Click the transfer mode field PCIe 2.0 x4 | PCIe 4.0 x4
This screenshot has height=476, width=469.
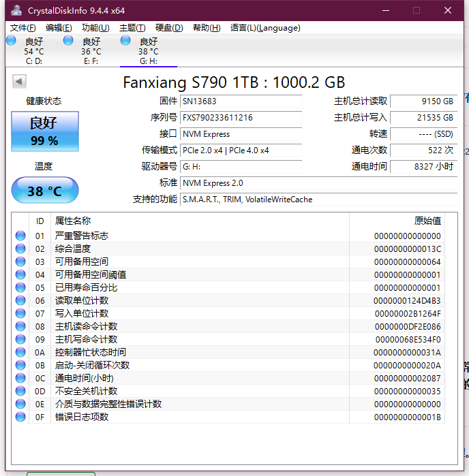[x=241, y=150]
